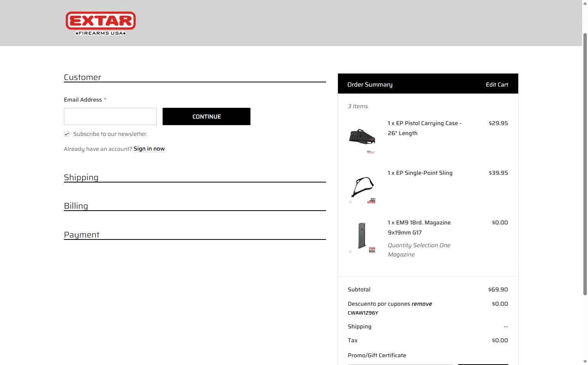Click the Tax row label
588x365 pixels.
[x=353, y=340]
